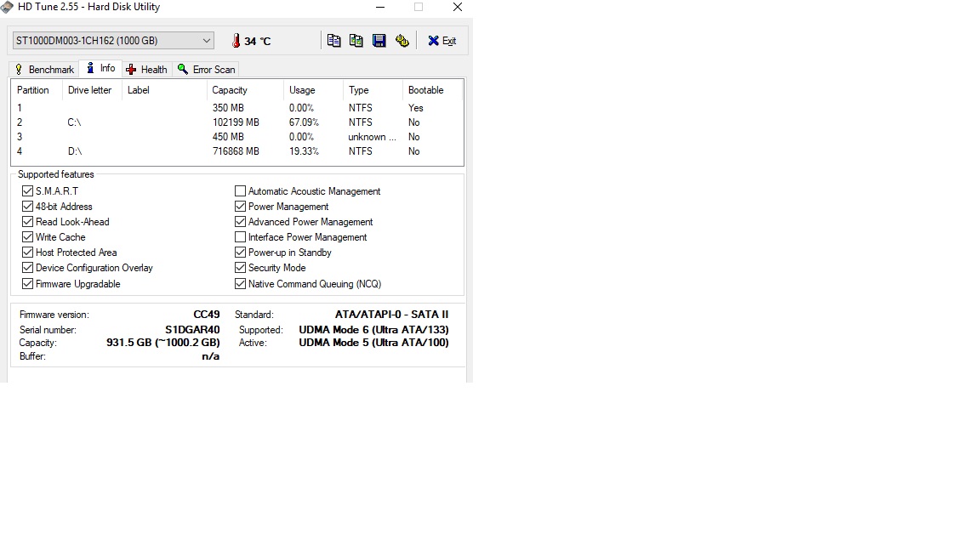Enable the Interface Power Management checkbox
Image resolution: width=980 pixels, height=551 pixels.
click(x=240, y=236)
